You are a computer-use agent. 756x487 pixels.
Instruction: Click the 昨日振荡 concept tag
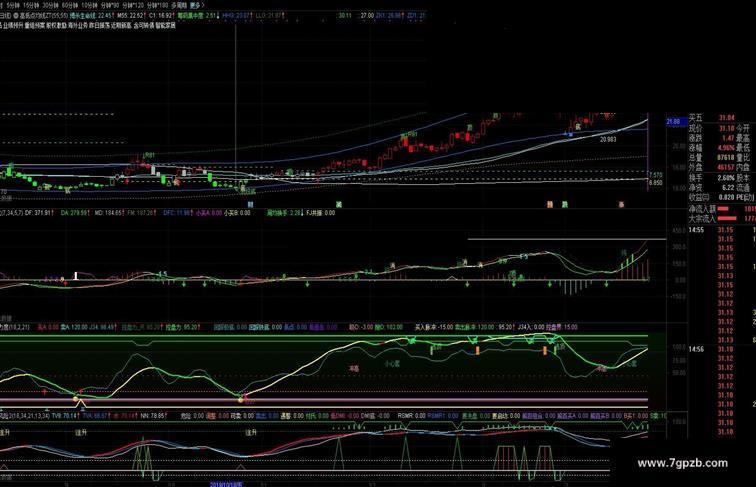[99, 26]
